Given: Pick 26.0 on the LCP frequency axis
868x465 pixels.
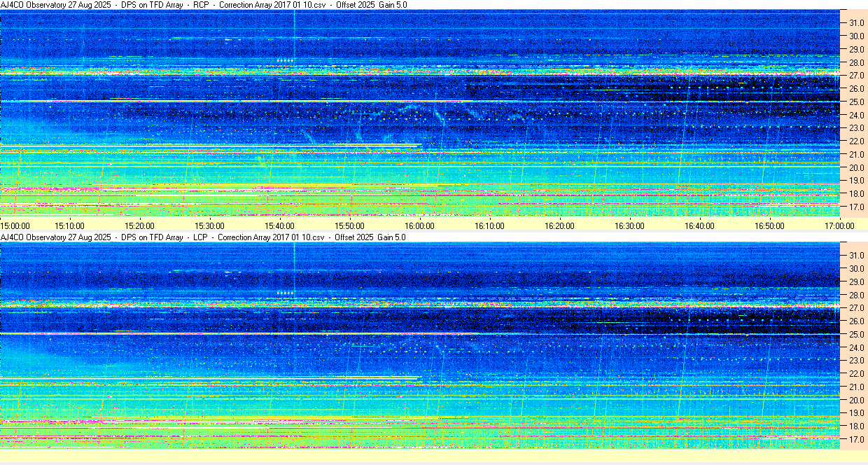Looking at the screenshot, I should pos(857,321).
